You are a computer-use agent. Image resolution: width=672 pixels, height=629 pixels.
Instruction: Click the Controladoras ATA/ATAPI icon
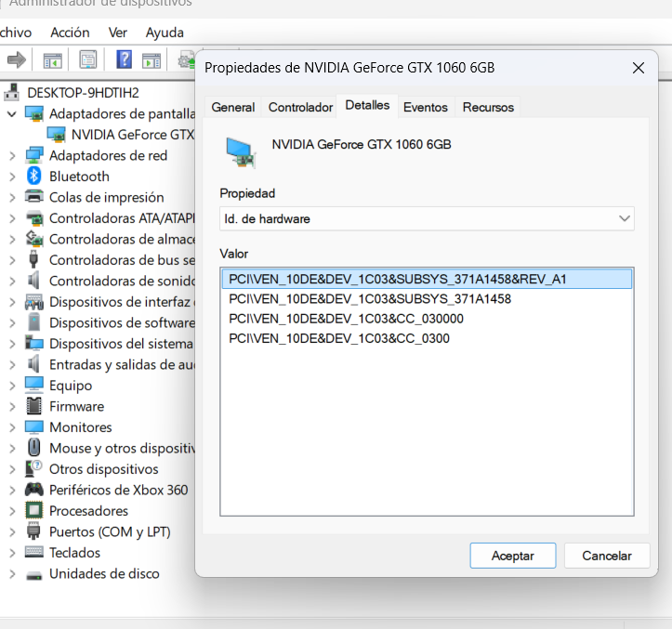(34, 218)
